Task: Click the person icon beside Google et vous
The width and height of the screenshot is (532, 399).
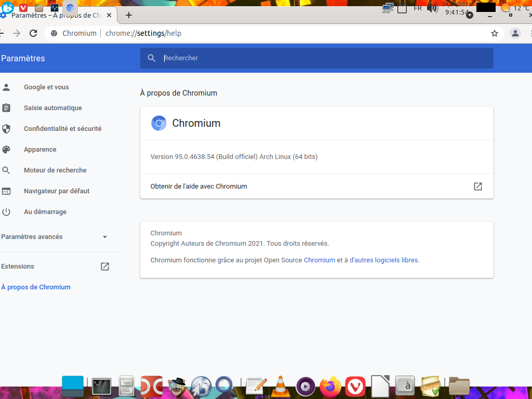Action: pos(6,87)
